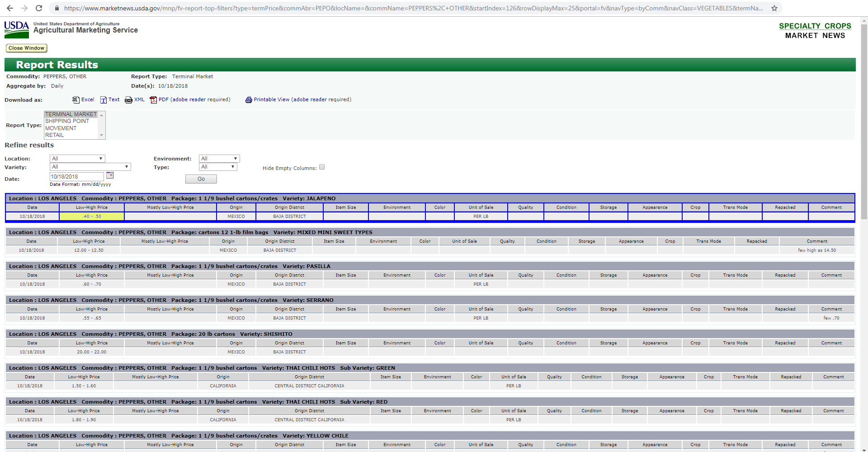Screen dimensions: 868x452
Task: Reload the page in the browser
Action: pyautogui.click(x=39, y=8)
